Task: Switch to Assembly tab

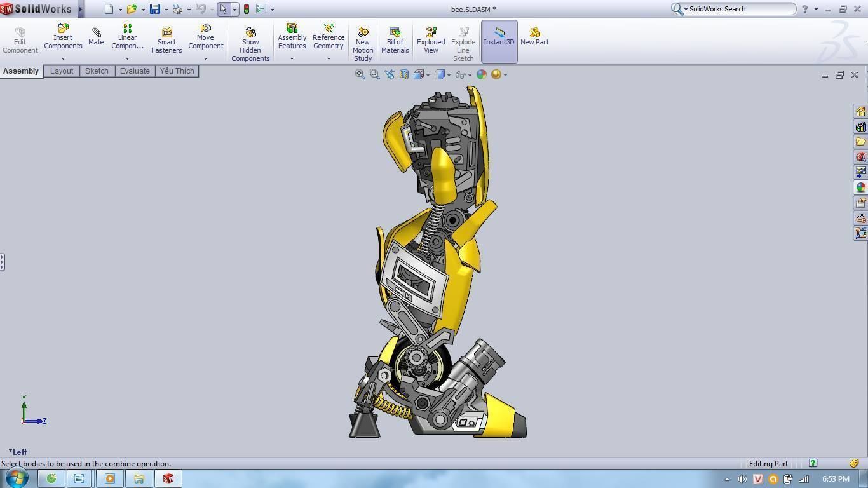Action: click(x=21, y=71)
